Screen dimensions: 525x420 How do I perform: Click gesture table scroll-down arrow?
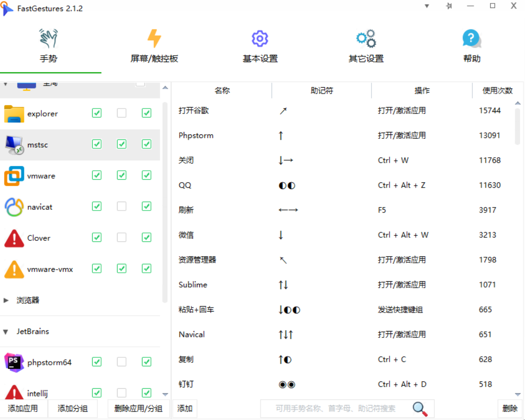[518, 395]
